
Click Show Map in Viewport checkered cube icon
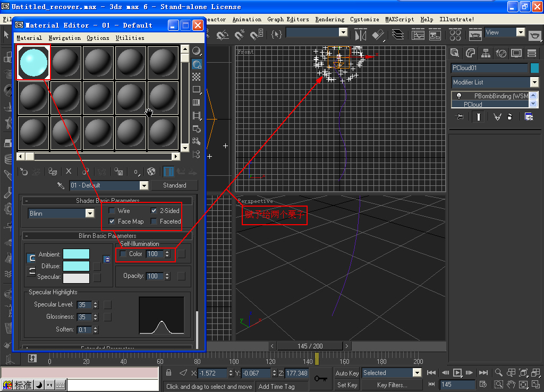[x=151, y=172]
